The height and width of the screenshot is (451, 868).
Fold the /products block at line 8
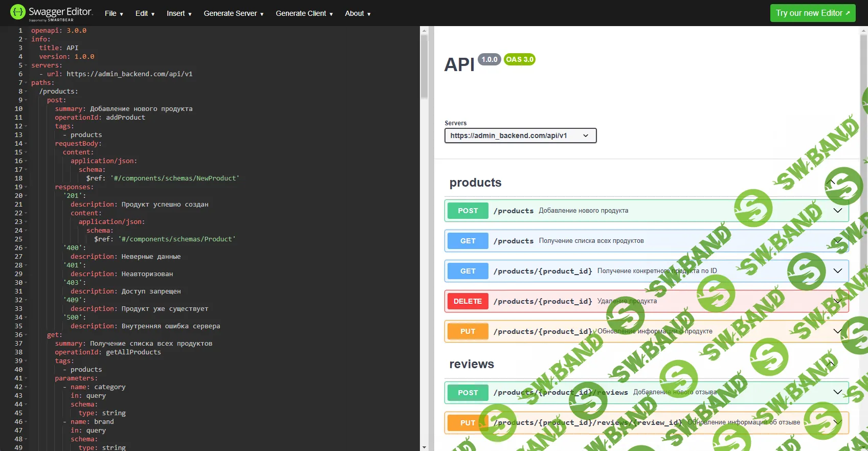click(x=26, y=92)
